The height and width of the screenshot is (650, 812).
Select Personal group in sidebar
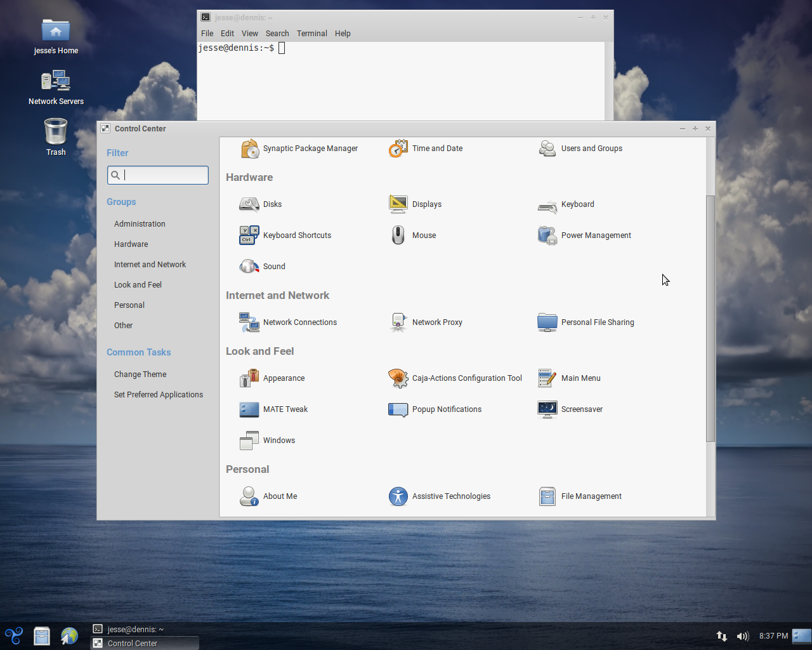point(129,305)
